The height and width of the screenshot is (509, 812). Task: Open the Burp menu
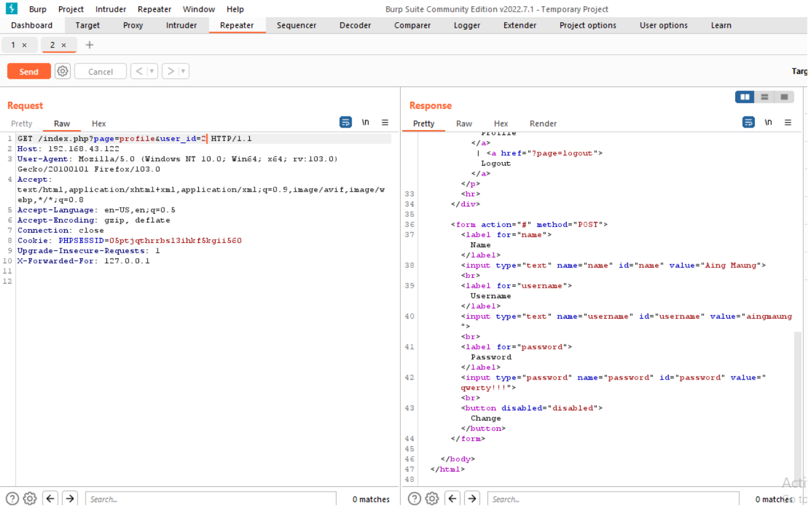coord(38,9)
